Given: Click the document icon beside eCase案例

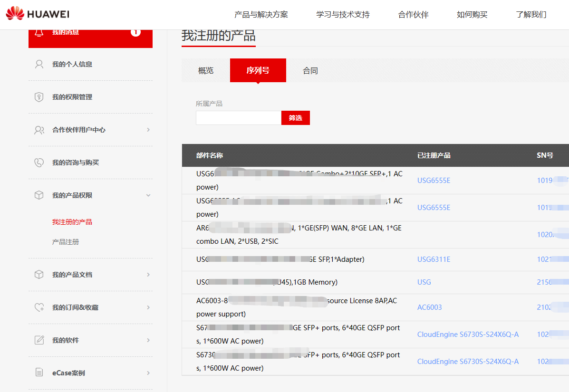Looking at the screenshot, I should click(x=39, y=373).
